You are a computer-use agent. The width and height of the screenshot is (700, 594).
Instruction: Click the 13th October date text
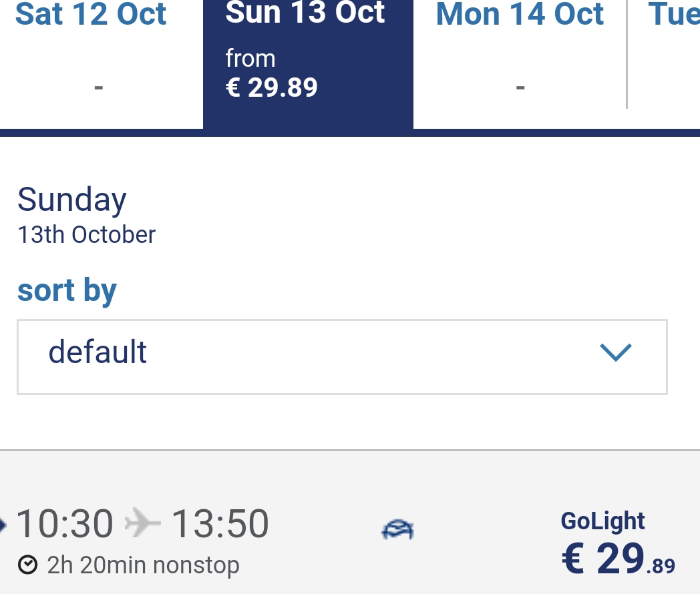[87, 234]
